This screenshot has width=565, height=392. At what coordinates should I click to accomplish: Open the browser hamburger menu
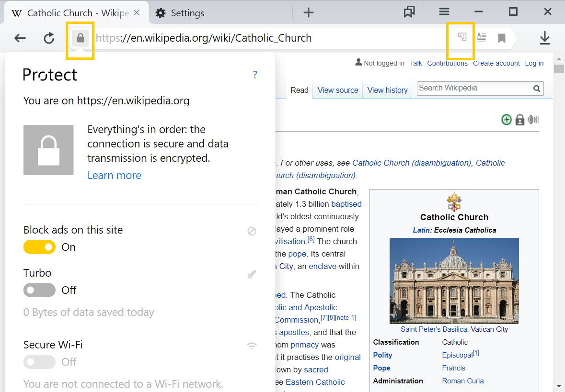444,12
